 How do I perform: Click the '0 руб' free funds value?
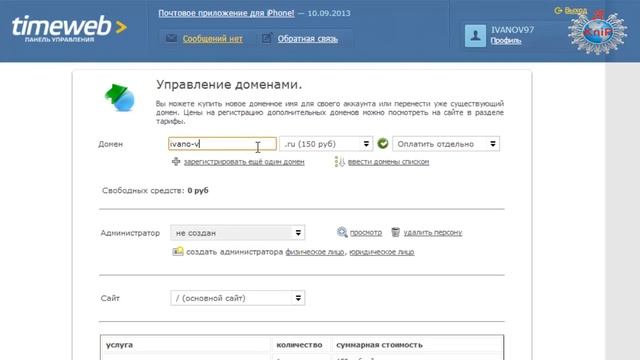(198, 191)
